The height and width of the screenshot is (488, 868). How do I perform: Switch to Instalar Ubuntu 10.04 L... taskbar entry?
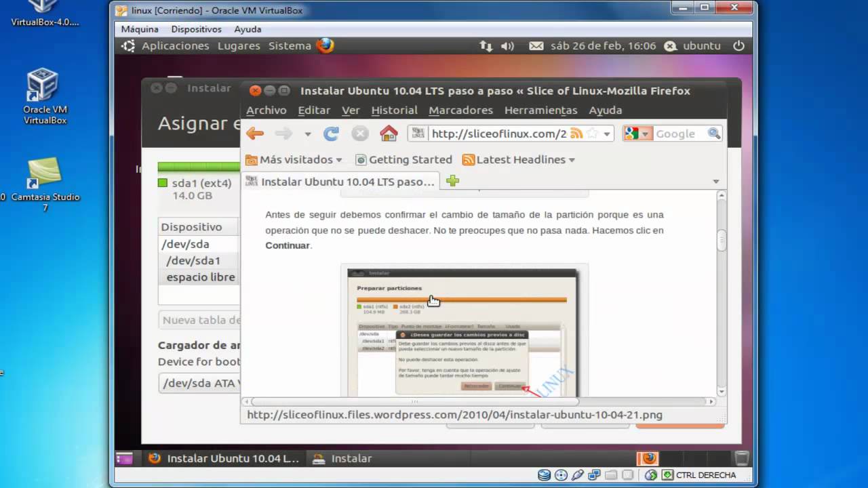click(224, 458)
